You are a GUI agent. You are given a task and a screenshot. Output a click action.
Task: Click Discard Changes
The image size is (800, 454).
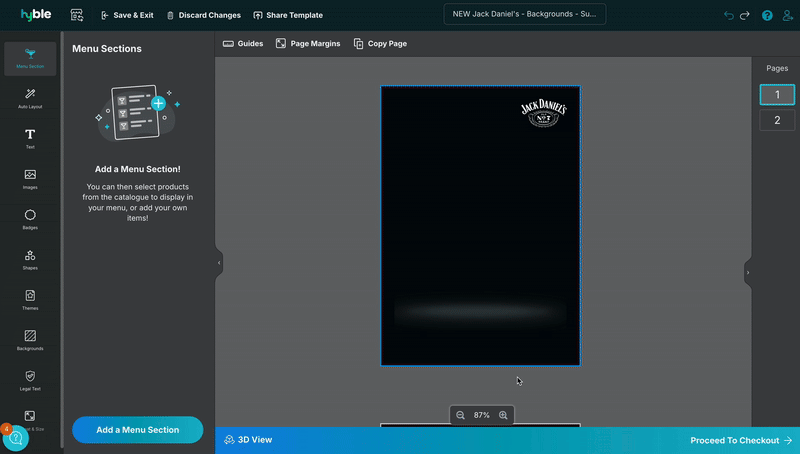[204, 15]
